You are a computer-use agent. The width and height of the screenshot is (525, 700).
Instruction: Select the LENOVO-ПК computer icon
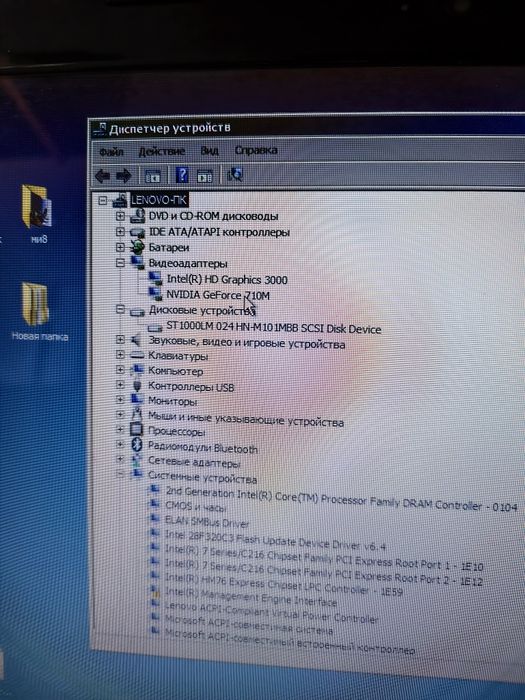pyautogui.click(x=120, y=200)
